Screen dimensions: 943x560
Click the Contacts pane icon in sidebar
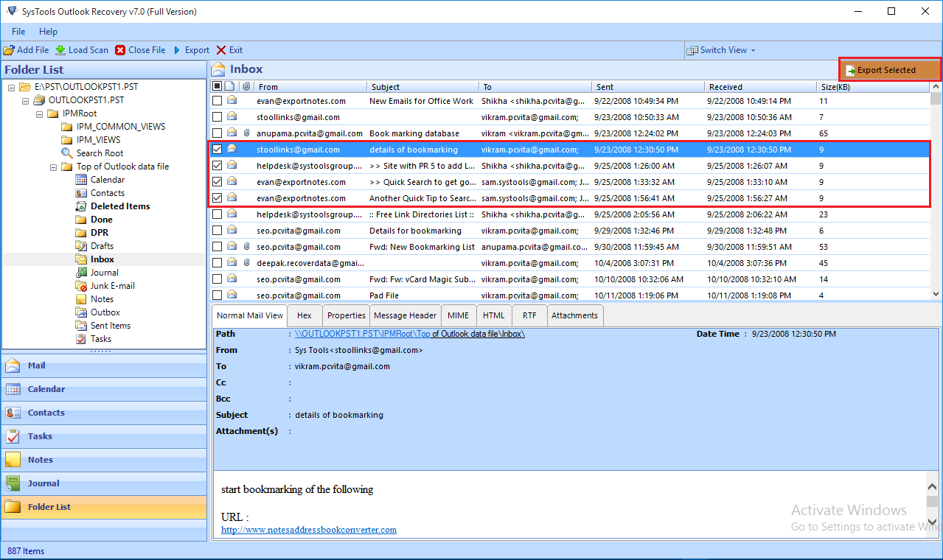point(13,413)
